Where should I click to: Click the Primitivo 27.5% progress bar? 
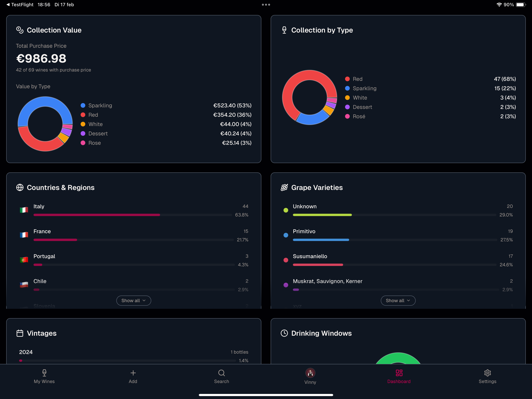click(x=395, y=240)
